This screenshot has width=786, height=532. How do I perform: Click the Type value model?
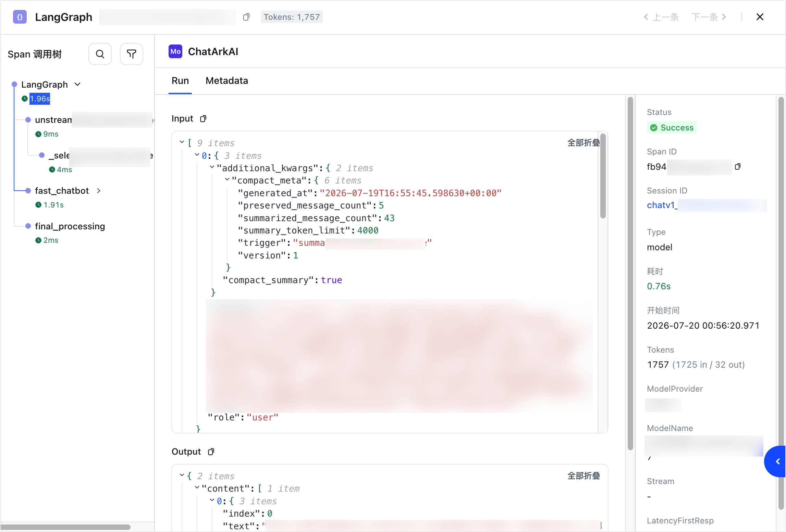(660, 247)
